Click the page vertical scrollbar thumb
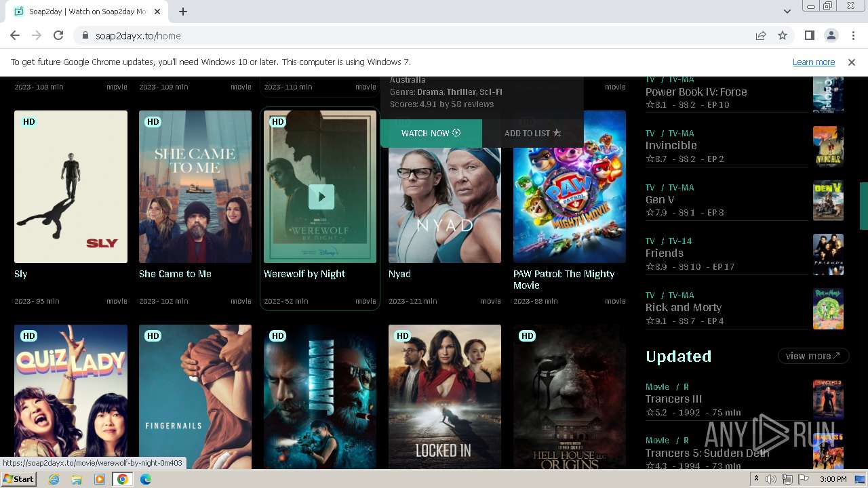The image size is (868, 488). click(864, 206)
